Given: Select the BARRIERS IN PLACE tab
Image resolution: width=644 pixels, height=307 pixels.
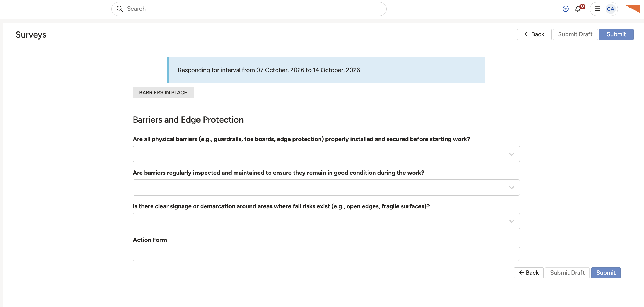Looking at the screenshot, I should (163, 92).
